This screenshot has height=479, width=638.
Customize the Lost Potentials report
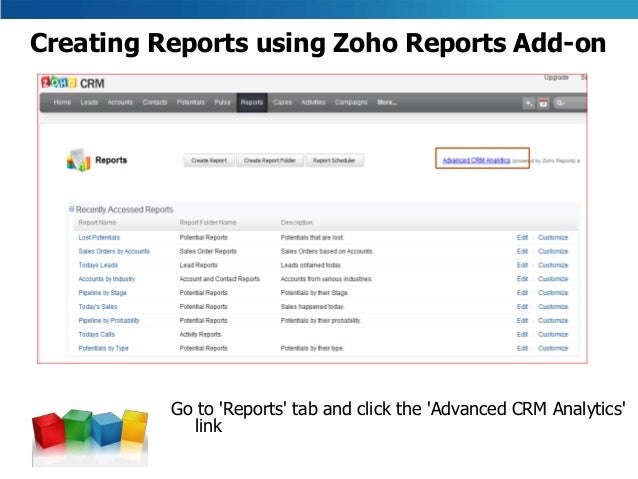pyautogui.click(x=553, y=237)
